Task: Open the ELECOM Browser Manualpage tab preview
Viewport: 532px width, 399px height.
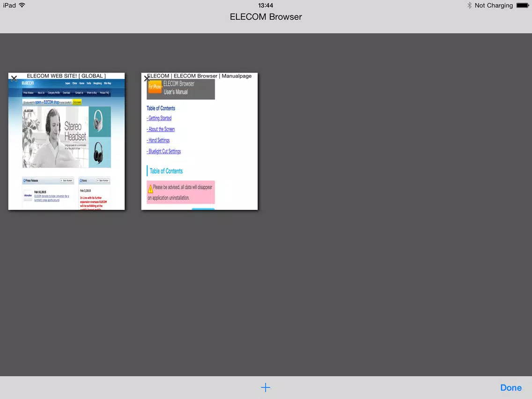Action: (199, 141)
